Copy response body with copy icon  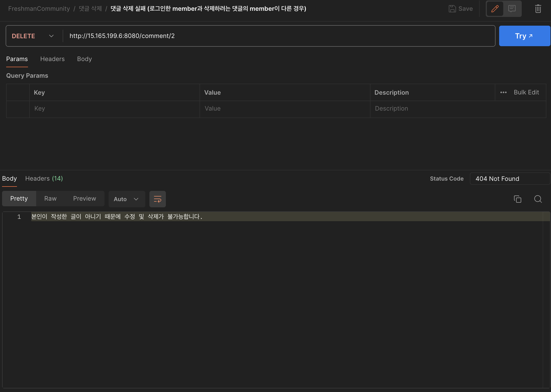pyautogui.click(x=517, y=199)
